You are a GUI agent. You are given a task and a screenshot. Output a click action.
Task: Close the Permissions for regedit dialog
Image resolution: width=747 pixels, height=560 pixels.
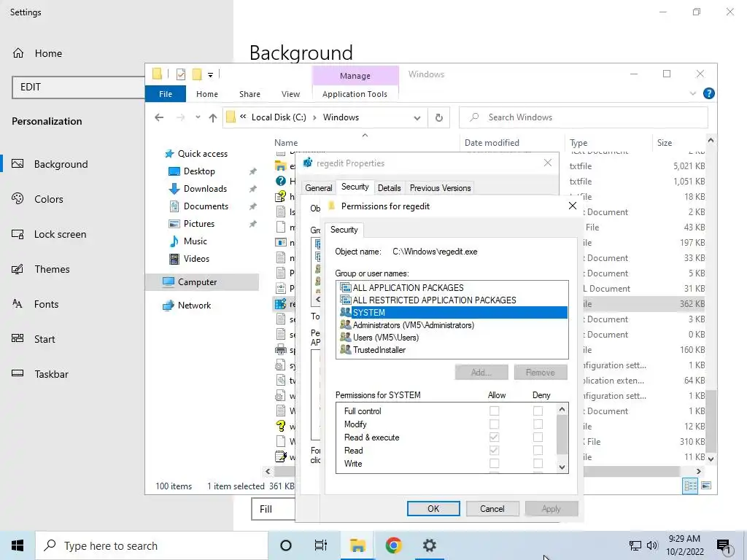click(x=573, y=206)
